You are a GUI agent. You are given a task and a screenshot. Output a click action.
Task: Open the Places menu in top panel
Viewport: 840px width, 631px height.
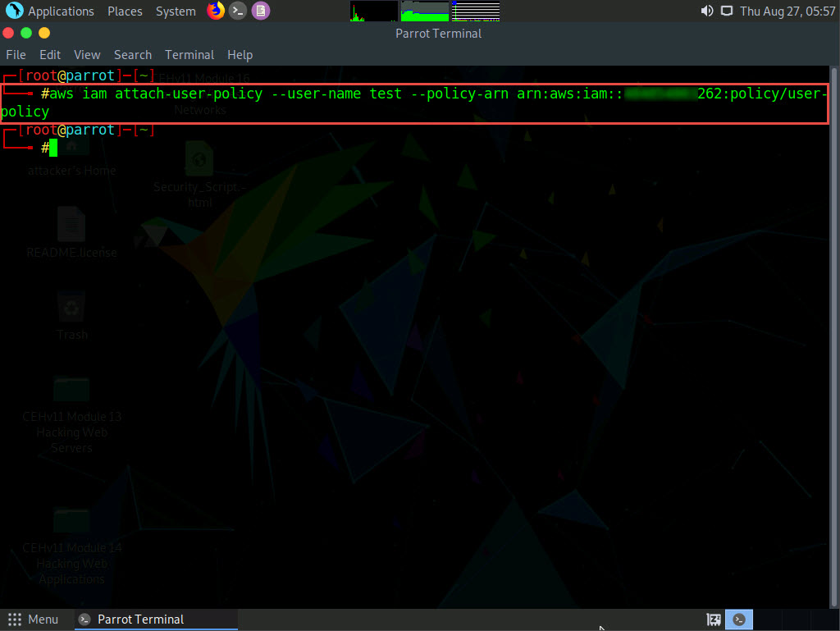pyautogui.click(x=125, y=11)
